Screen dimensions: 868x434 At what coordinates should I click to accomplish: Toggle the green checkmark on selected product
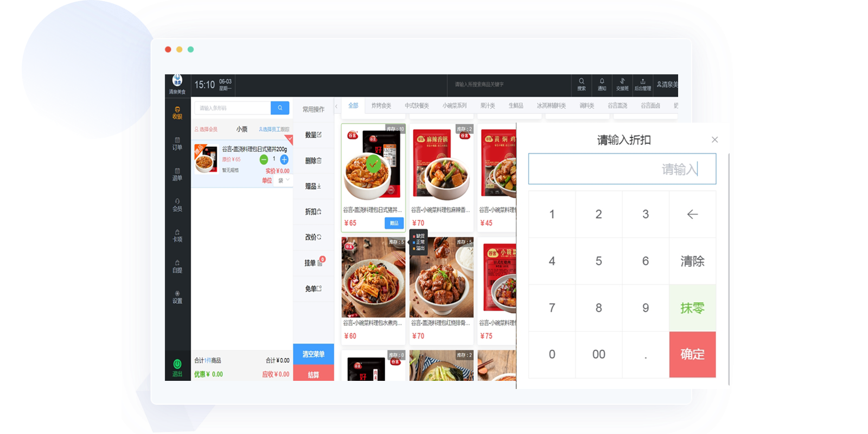[373, 163]
